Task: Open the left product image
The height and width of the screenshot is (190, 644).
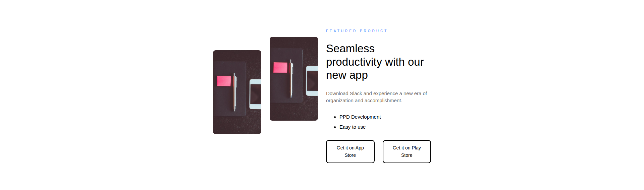Action: click(x=237, y=92)
